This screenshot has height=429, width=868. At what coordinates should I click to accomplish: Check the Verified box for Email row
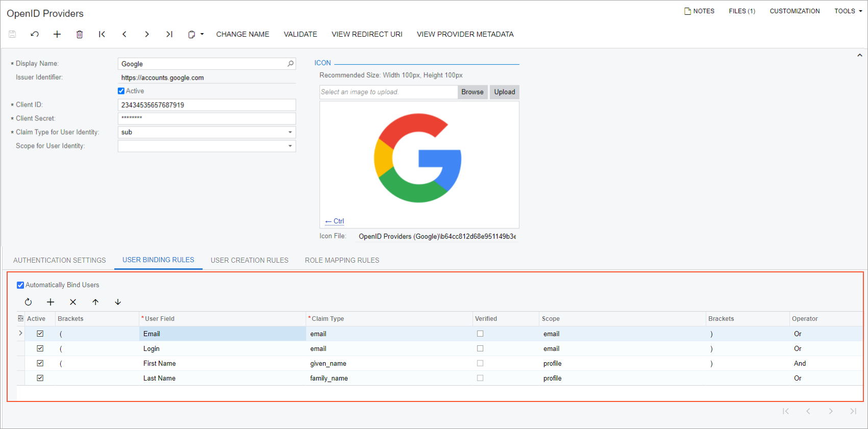click(x=480, y=334)
